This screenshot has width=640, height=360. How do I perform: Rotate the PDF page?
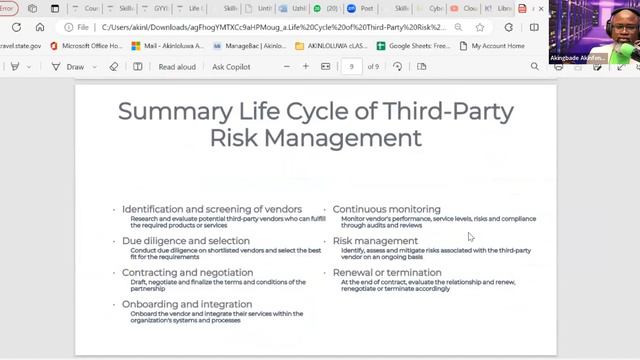point(397,67)
